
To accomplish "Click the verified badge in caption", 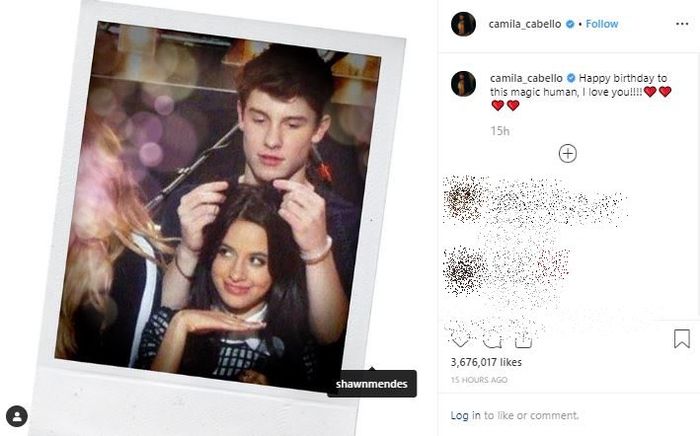I will (x=571, y=78).
